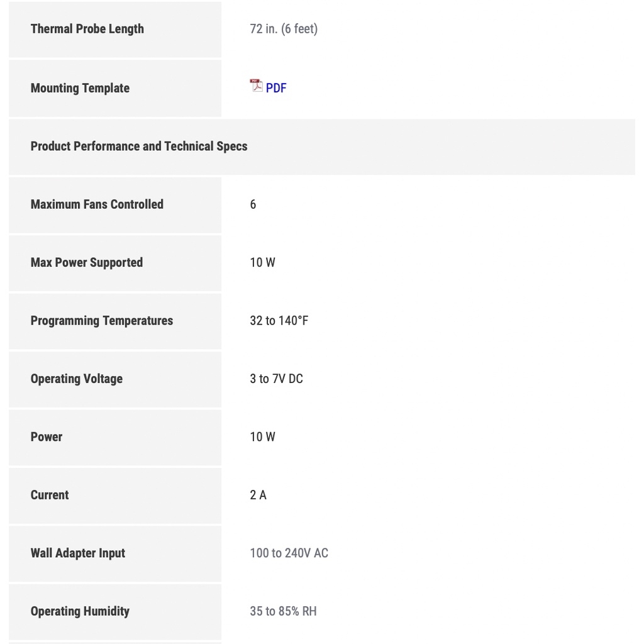This screenshot has width=644, height=644.
Task: Click the Maximum Fans Controlled label
Action: (x=97, y=204)
